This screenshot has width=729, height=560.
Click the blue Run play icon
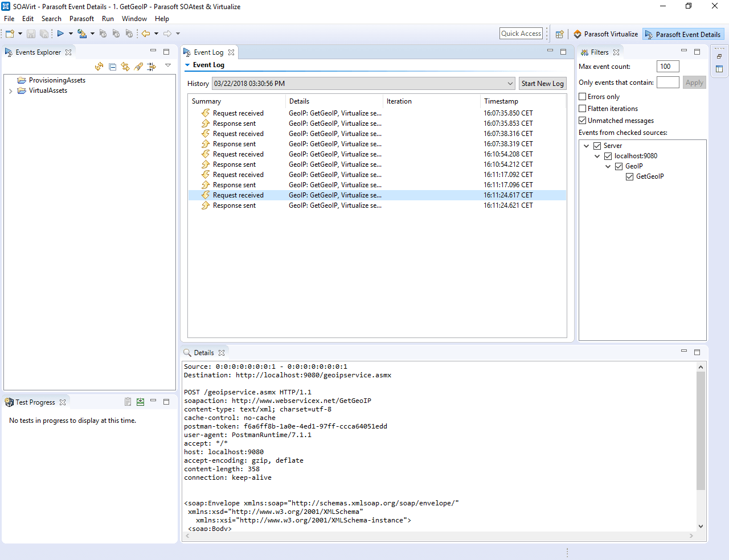[60, 34]
